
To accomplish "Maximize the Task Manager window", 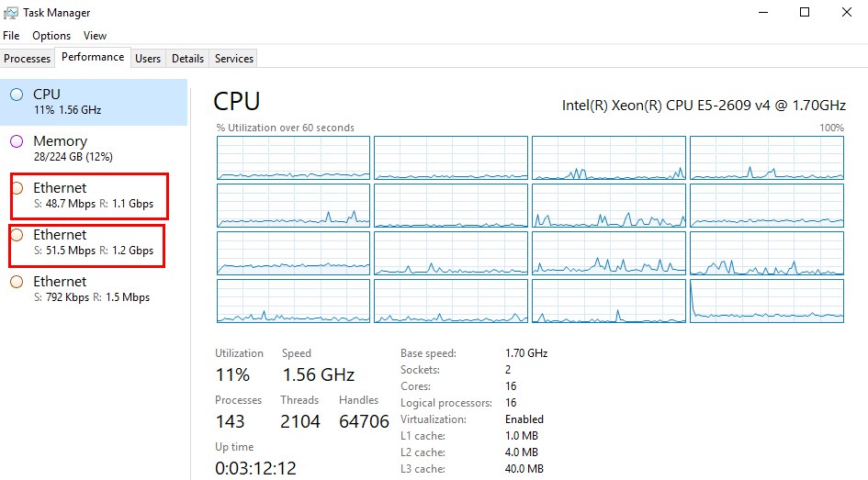I will coord(805,13).
